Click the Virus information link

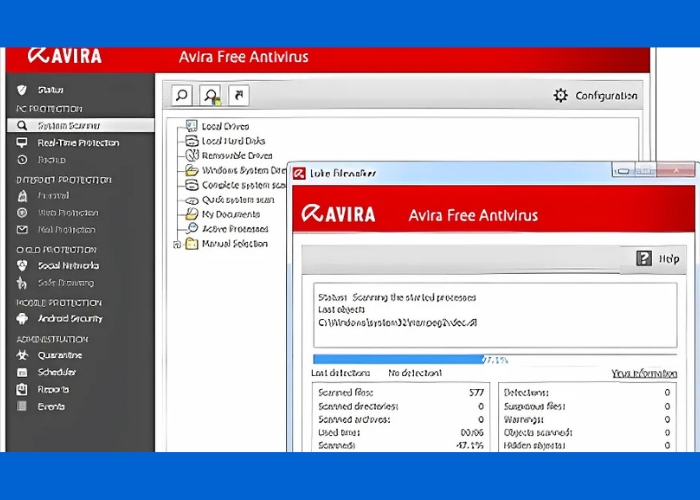tap(644, 373)
